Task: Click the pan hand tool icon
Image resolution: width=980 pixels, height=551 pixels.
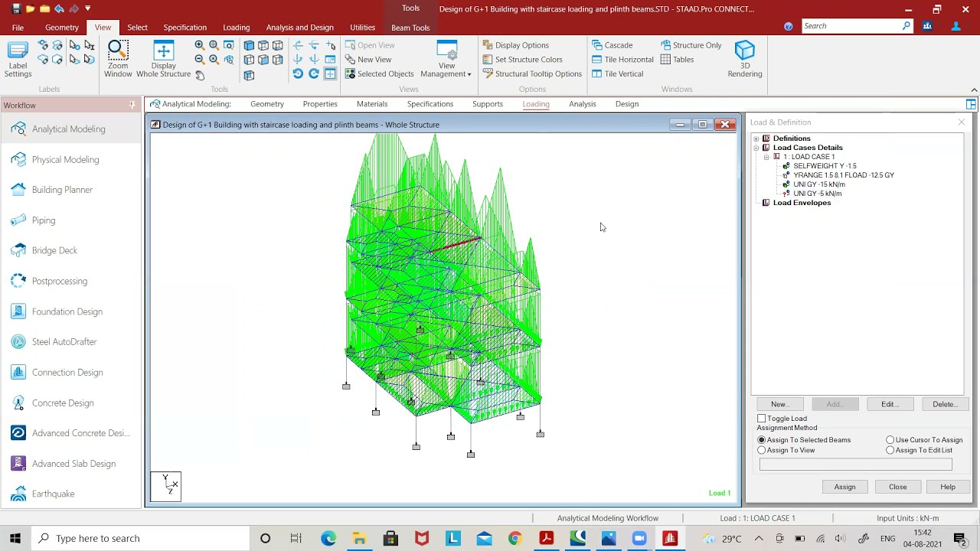Action: click(x=200, y=75)
